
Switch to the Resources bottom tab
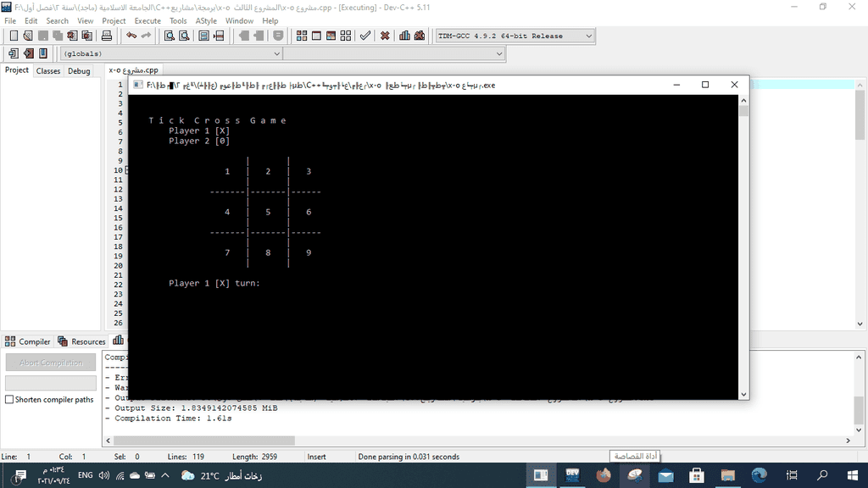[81, 341]
